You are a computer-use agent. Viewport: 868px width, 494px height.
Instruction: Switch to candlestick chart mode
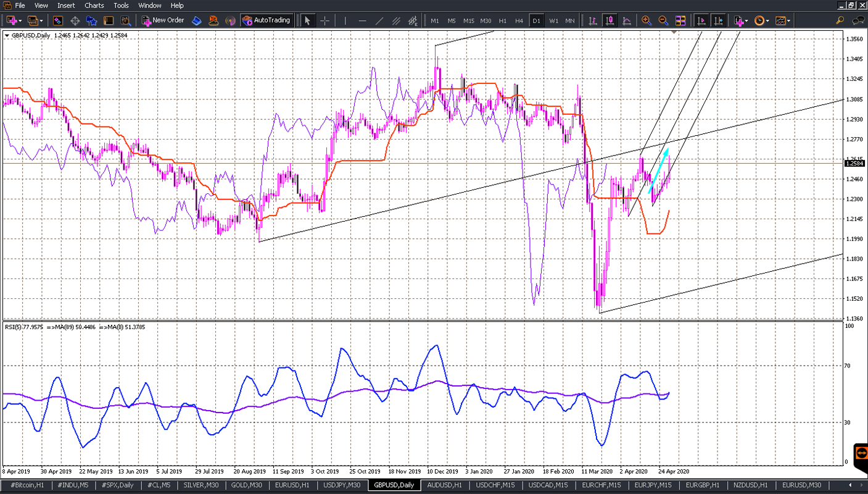(610, 20)
